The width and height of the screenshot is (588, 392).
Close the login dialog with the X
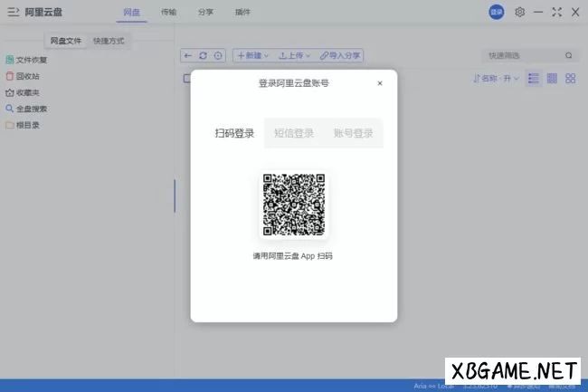tap(380, 83)
